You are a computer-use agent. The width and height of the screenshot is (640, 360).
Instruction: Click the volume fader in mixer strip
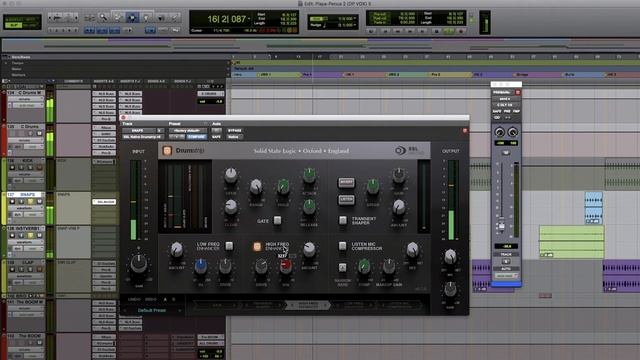coord(502,226)
